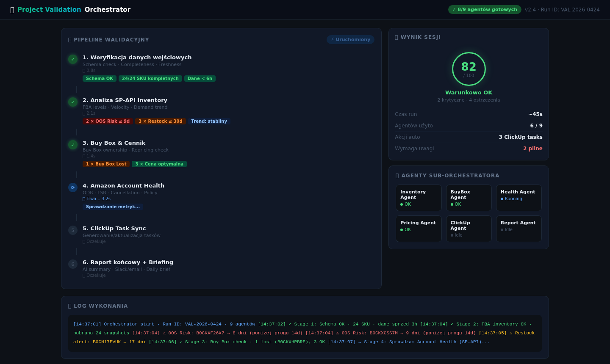The image size is (610, 364).
Task: Click the 3 ClickUp tasks value
Action: point(521,137)
